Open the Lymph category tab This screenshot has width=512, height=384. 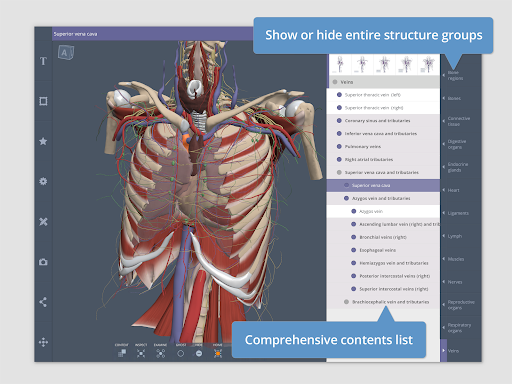pos(461,236)
